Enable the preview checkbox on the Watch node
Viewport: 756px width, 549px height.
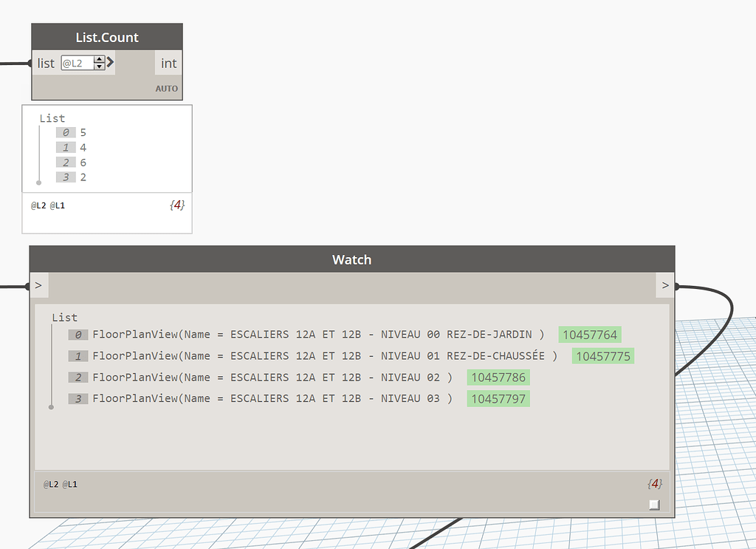click(x=653, y=504)
